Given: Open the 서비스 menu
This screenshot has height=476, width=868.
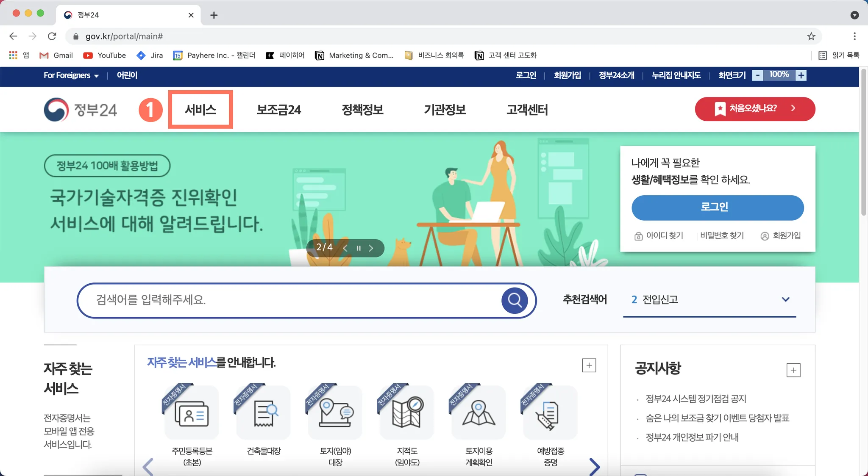Looking at the screenshot, I should [x=200, y=110].
